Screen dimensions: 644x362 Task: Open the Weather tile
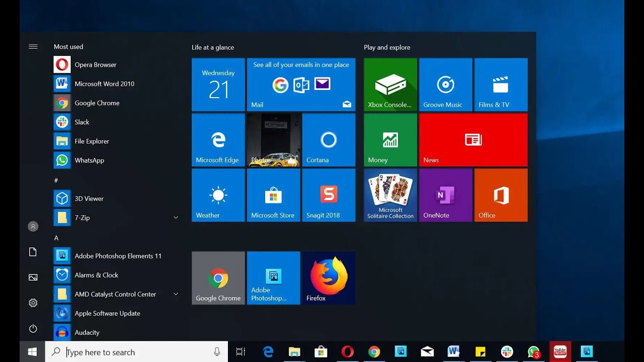[x=218, y=195]
